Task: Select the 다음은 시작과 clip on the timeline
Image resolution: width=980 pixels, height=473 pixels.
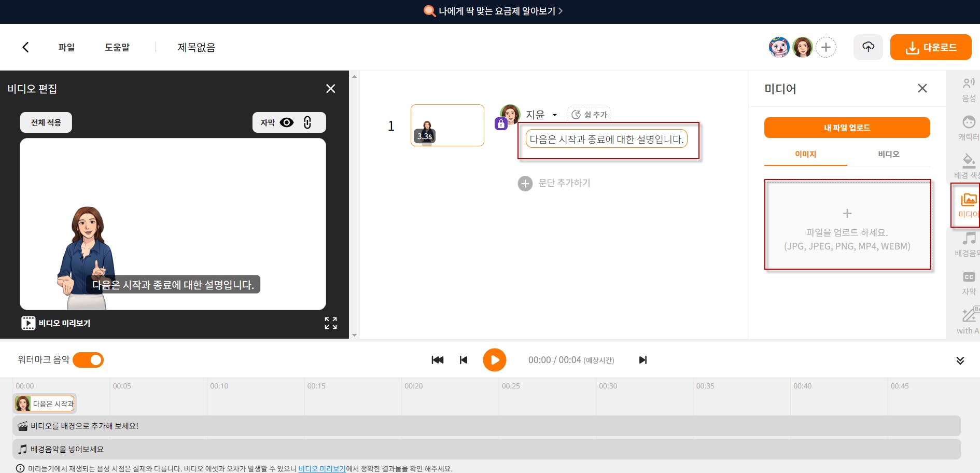Action: click(45, 404)
